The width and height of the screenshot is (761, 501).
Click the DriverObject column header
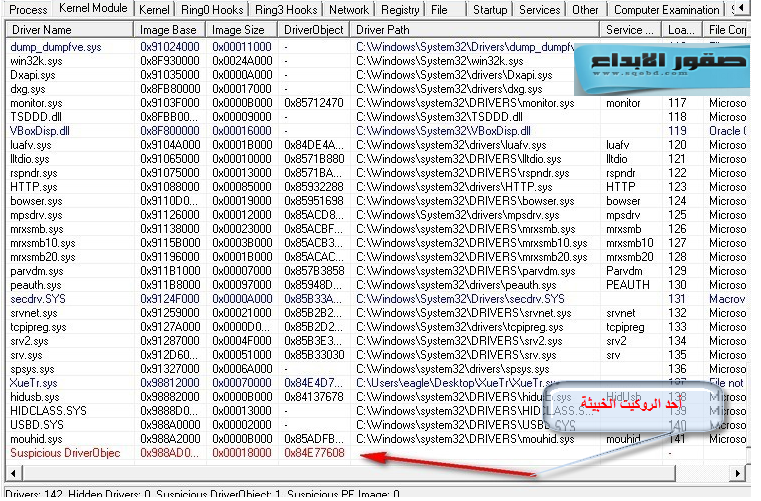point(314,30)
